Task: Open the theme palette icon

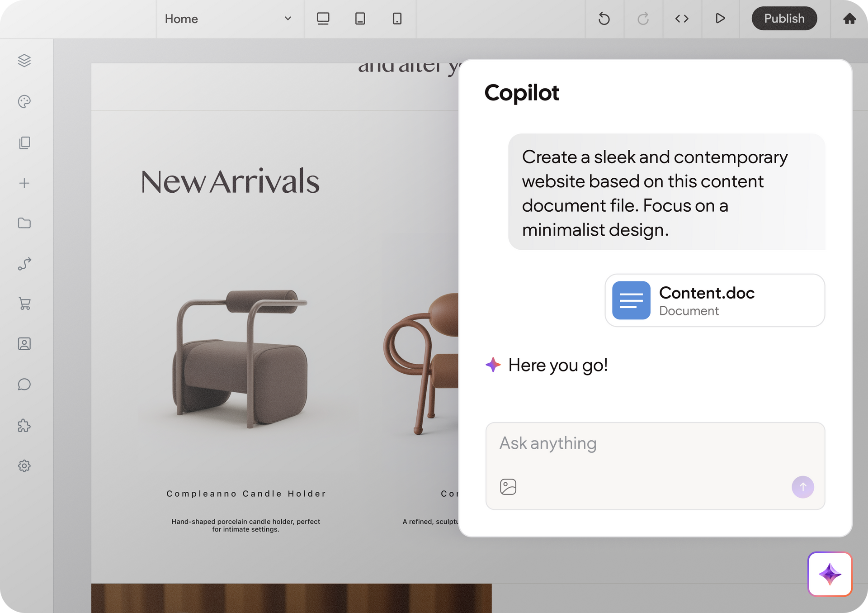Action: coord(24,102)
